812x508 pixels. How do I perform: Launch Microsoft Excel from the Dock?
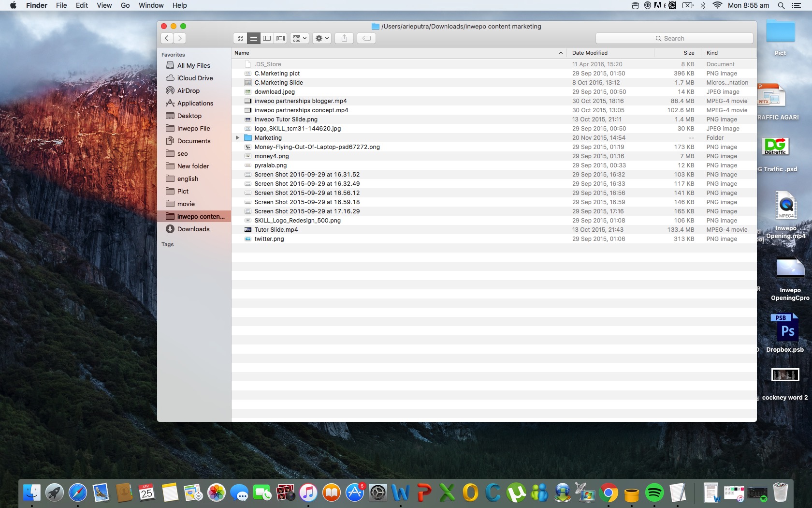pyautogui.click(x=447, y=493)
